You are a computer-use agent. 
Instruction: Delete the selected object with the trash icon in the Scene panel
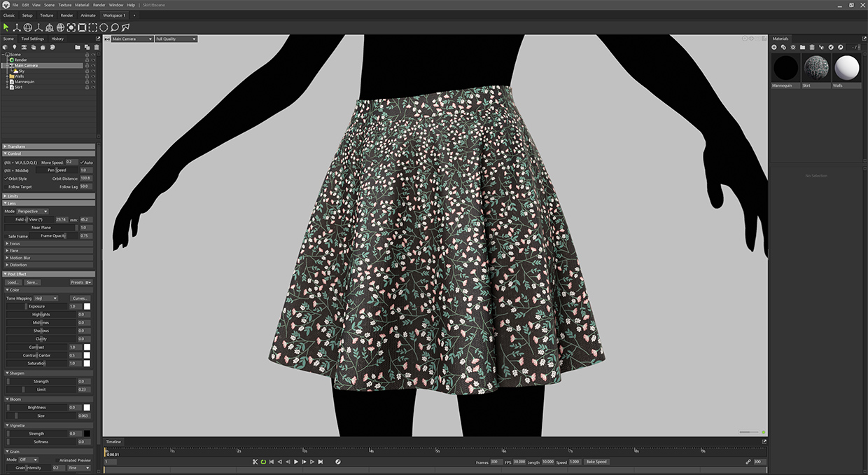[96, 47]
